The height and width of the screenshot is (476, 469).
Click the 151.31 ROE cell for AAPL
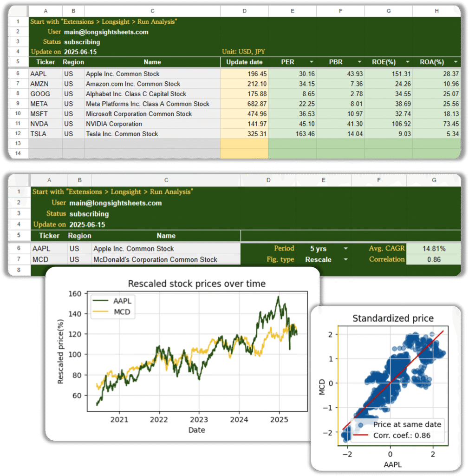pos(389,74)
